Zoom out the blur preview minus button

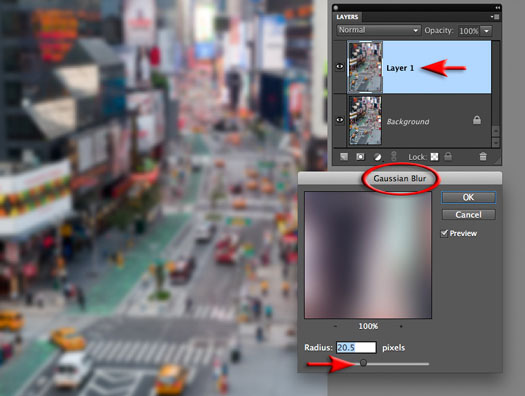[335, 326]
